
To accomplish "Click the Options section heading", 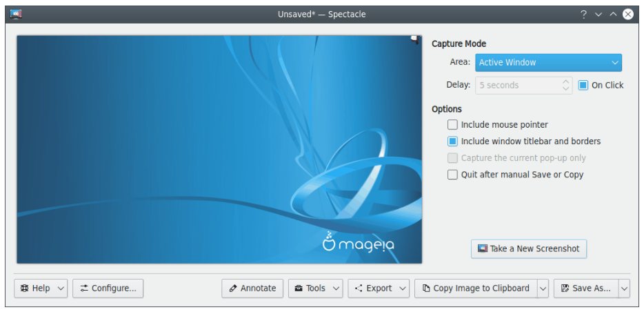I will (x=447, y=109).
